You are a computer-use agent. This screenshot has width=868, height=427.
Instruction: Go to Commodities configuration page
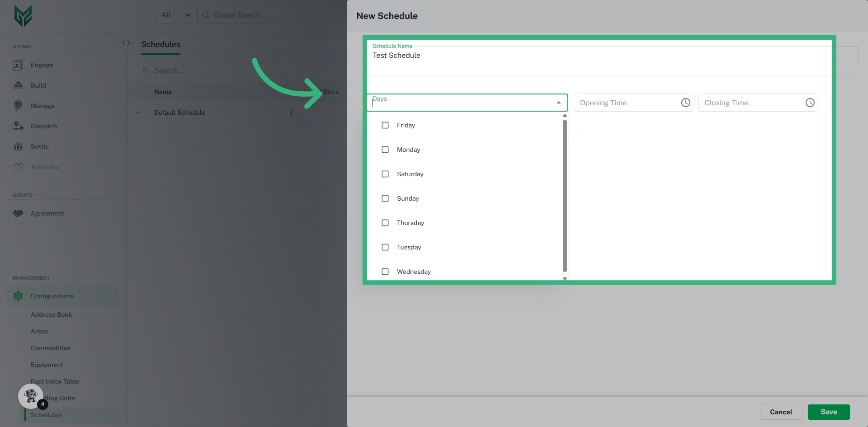point(50,348)
